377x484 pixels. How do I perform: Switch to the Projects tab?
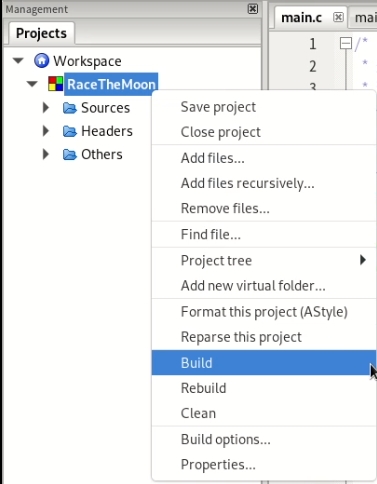pos(41,33)
